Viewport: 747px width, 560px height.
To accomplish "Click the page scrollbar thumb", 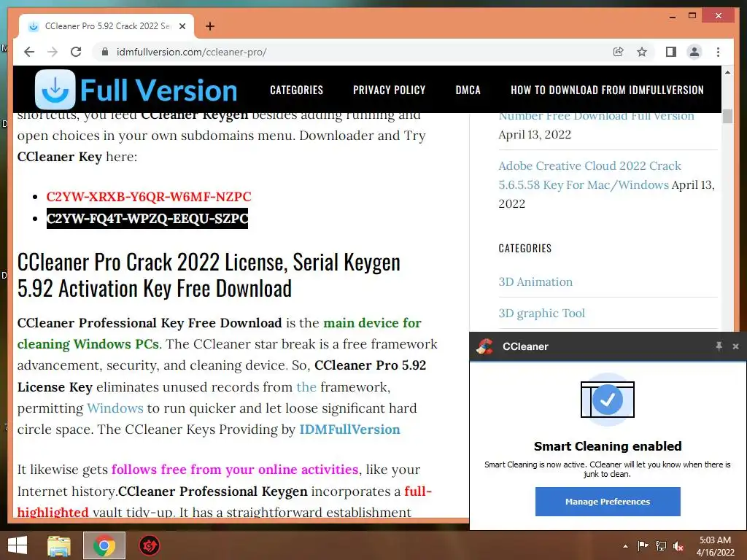I will coord(727,116).
